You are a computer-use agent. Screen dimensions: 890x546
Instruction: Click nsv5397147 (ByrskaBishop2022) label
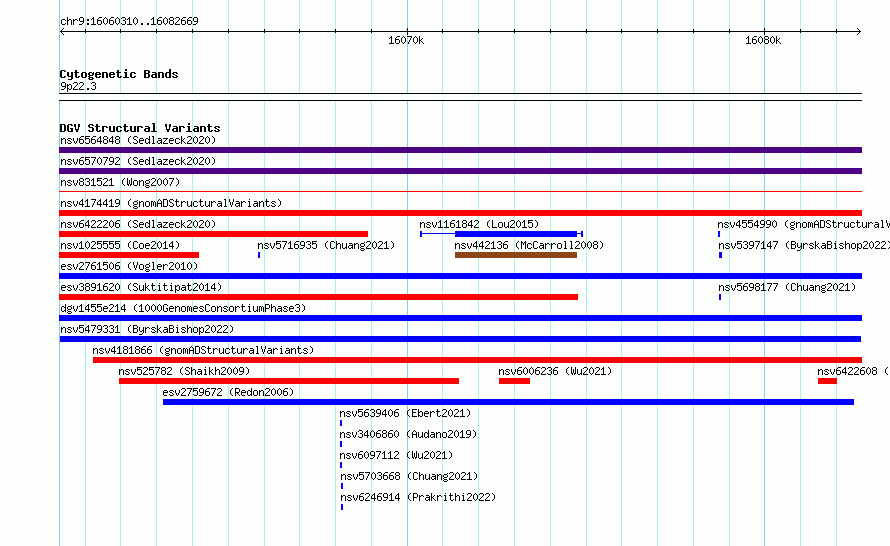[804, 245]
